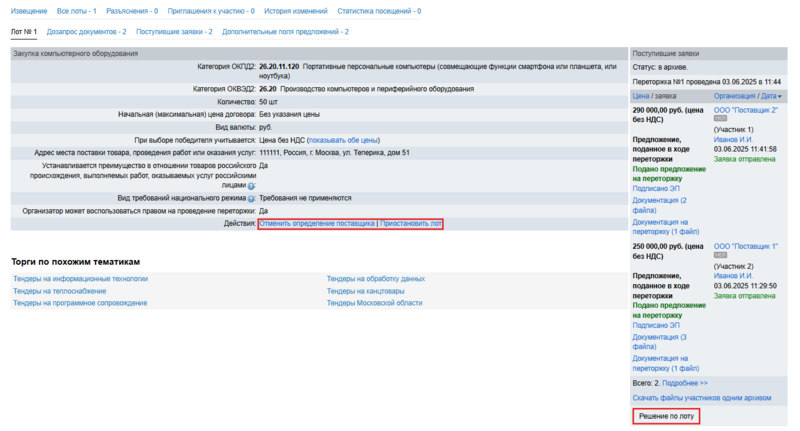Open 'Дополнительные поля предложений - 2' tab

[x=285, y=32]
